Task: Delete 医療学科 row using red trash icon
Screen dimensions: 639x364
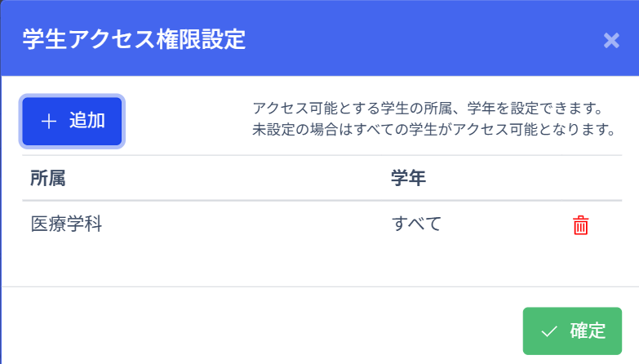Action: pos(580,225)
